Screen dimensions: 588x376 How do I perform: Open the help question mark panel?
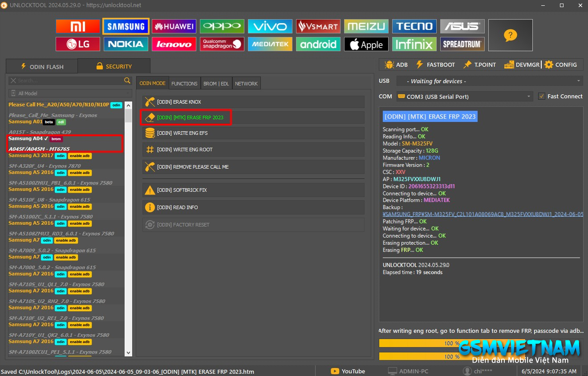coord(511,35)
